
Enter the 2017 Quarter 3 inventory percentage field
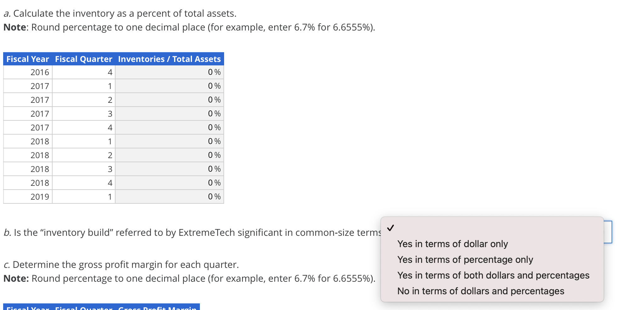(x=169, y=113)
